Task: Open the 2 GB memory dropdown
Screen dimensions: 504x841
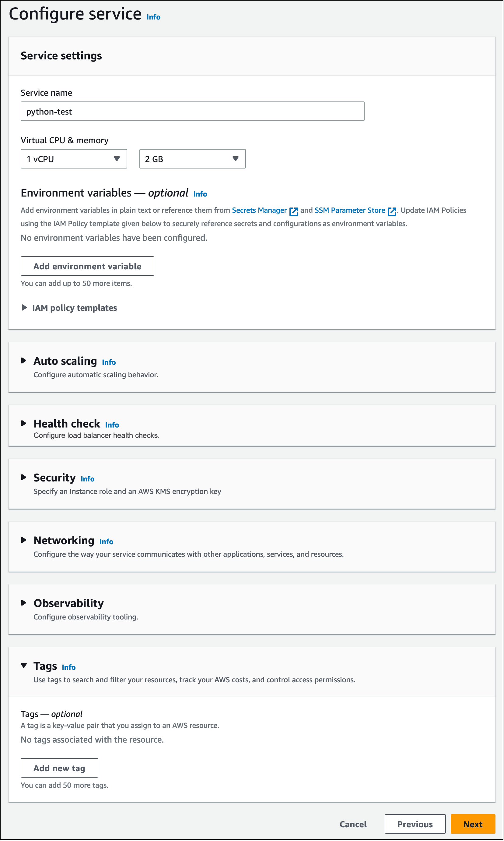Action: click(x=192, y=158)
